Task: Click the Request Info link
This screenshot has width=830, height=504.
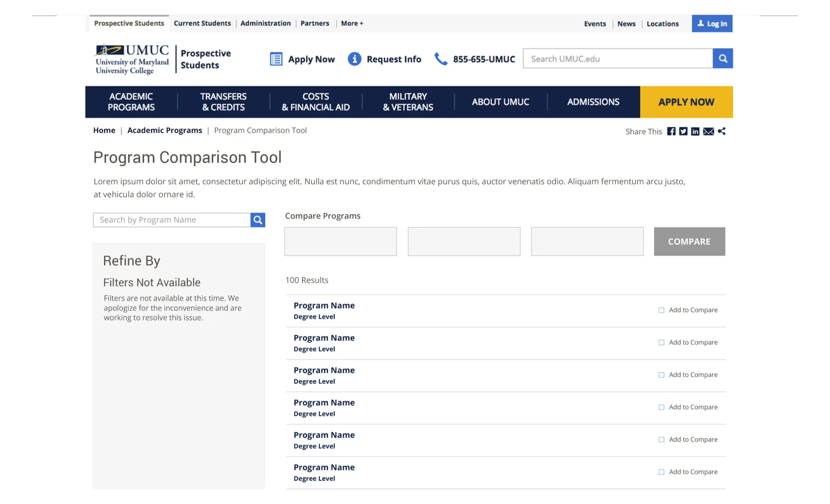Action: pyautogui.click(x=394, y=59)
